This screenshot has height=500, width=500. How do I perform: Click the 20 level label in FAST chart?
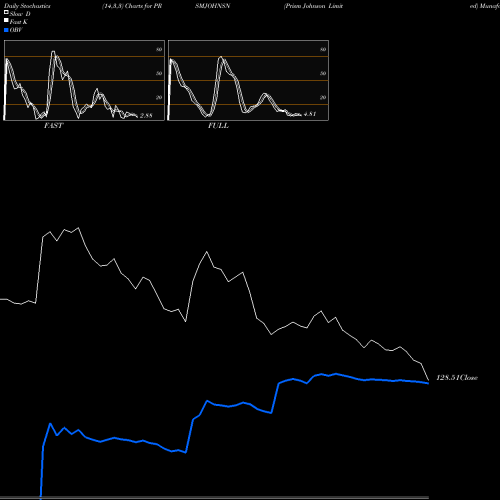(x=159, y=97)
